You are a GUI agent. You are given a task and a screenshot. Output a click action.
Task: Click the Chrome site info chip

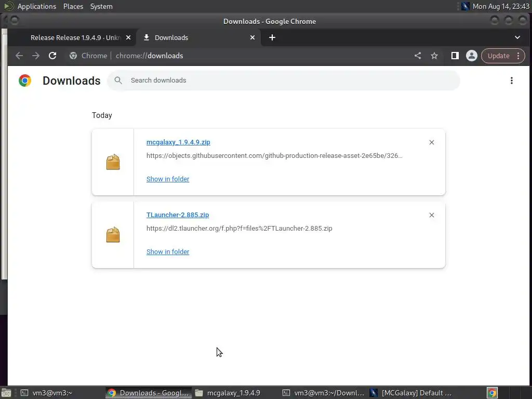tap(88, 56)
